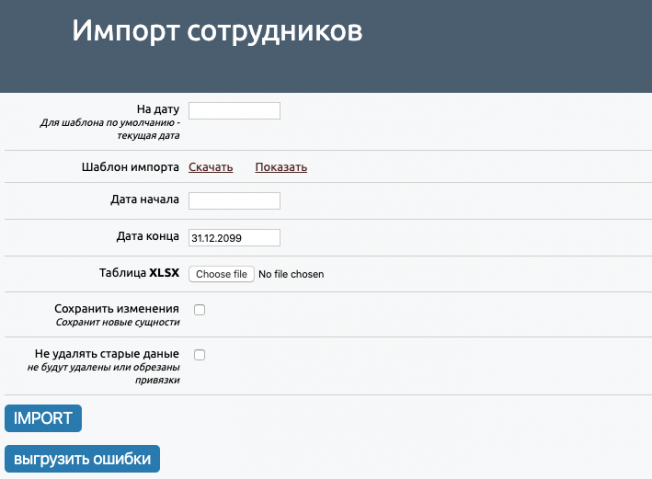Viewport: 652px width, 479px height.
Task: Open the "Показать" template link
Action: tap(281, 167)
